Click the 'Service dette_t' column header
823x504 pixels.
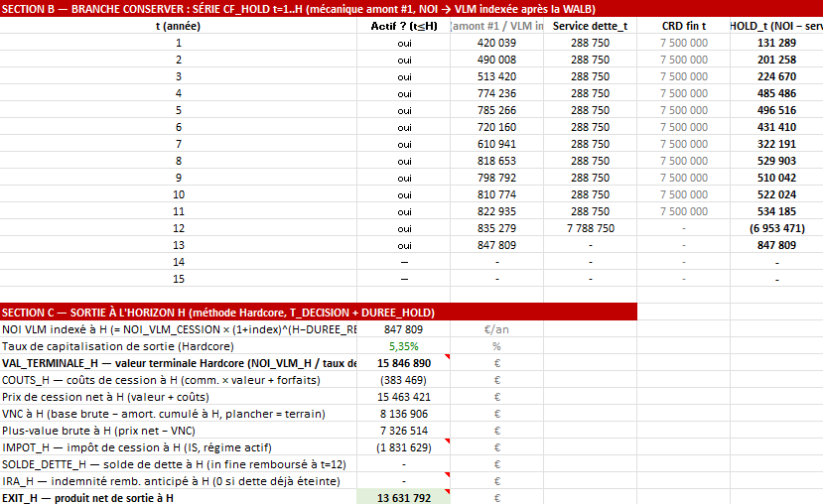[590, 26]
